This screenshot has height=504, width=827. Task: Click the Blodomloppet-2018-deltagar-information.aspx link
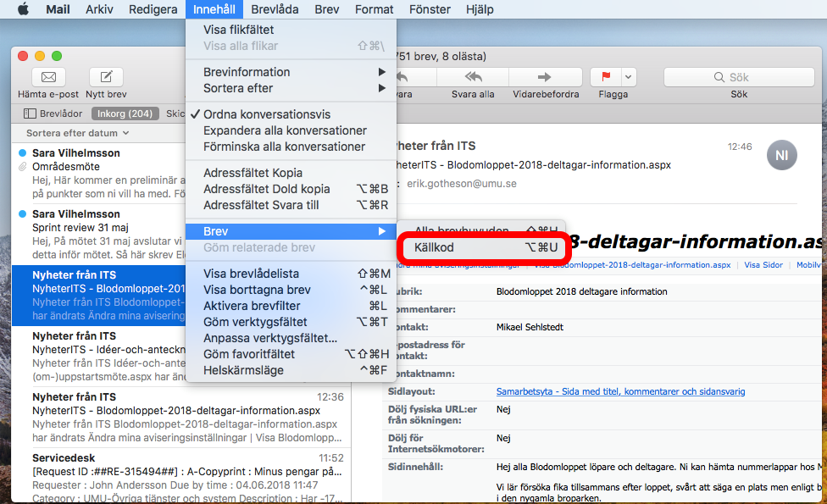(x=633, y=264)
